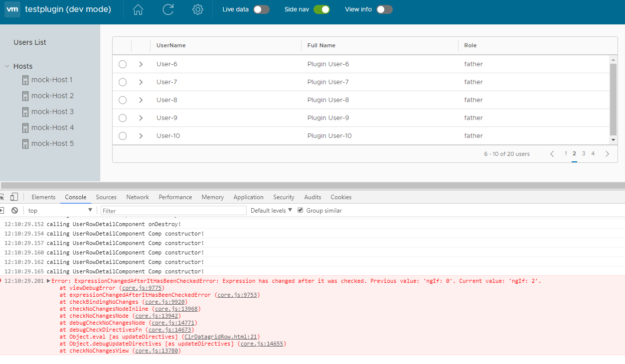This screenshot has width=625, height=364.
Task: Switch to the Elements tab
Action: (x=43, y=197)
